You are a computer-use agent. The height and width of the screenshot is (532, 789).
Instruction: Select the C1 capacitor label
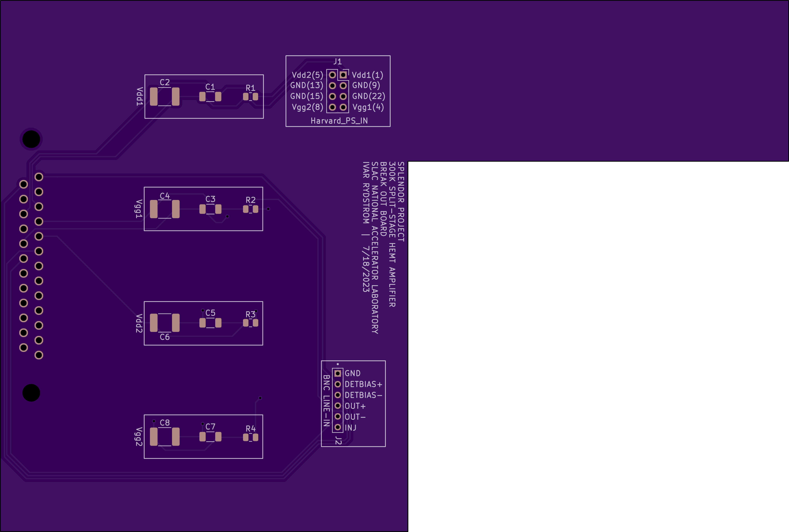coord(210,87)
